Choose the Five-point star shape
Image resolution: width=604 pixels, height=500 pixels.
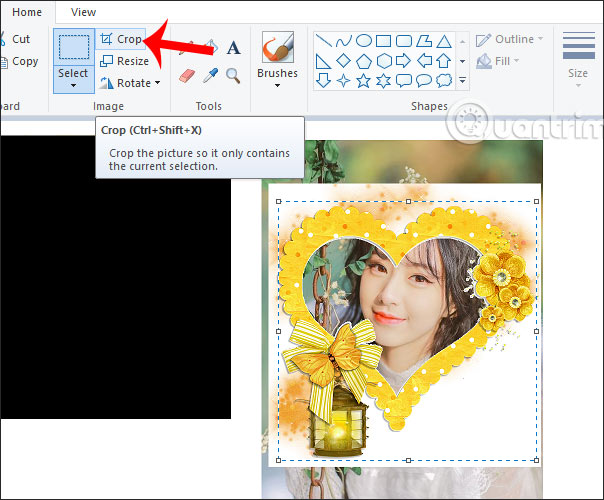364,81
